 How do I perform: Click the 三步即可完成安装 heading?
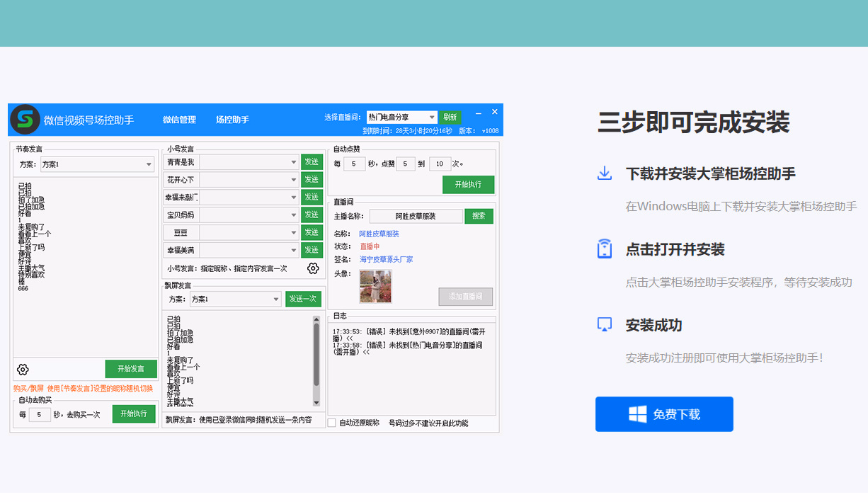[694, 122]
